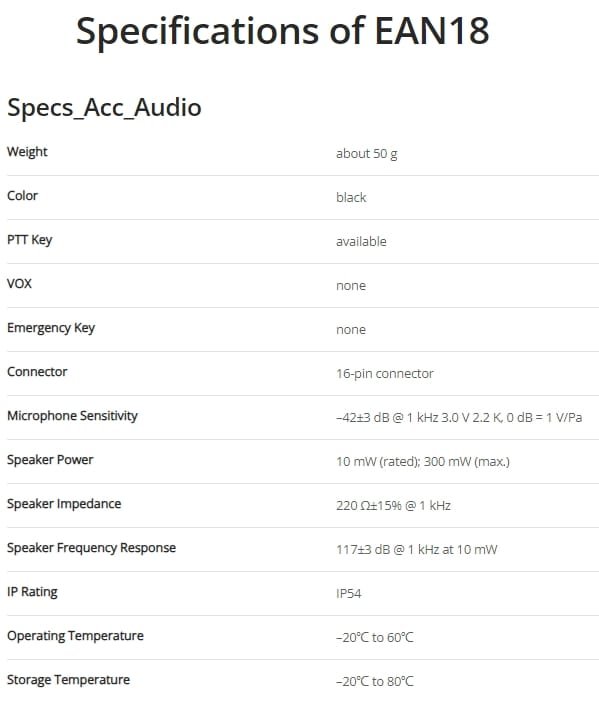Click the Emergency Key label

tap(51, 328)
